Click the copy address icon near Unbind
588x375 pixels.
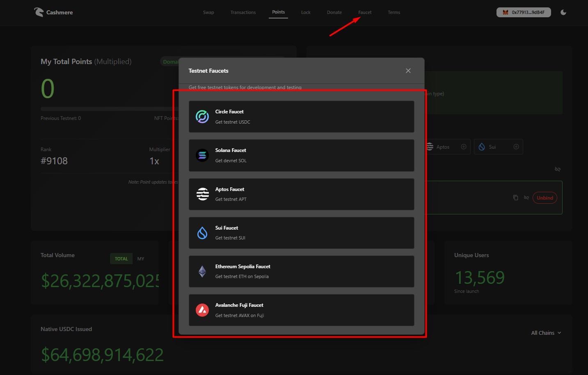click(x=515, y=198)
